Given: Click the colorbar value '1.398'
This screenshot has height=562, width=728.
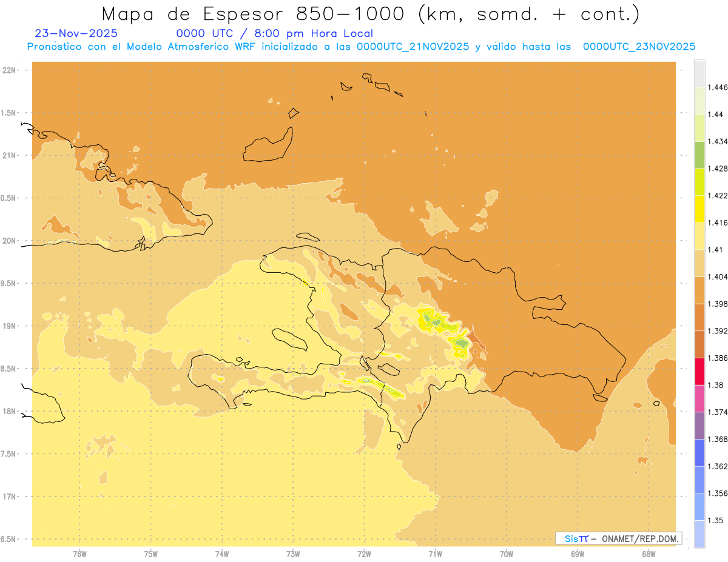Looking at the screenshot, I should pyautogui.click(x=719, y=304).
